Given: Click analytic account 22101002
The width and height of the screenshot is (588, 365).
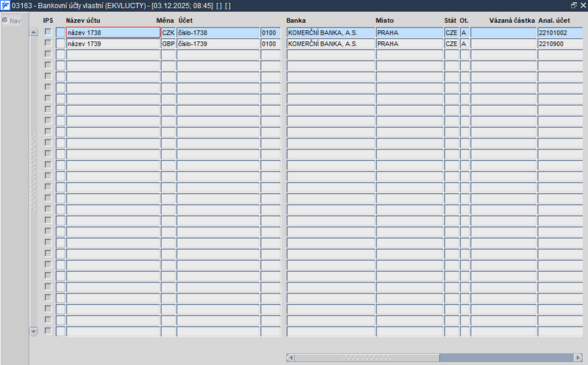Looking at the screenshot, I should [560, 32].
